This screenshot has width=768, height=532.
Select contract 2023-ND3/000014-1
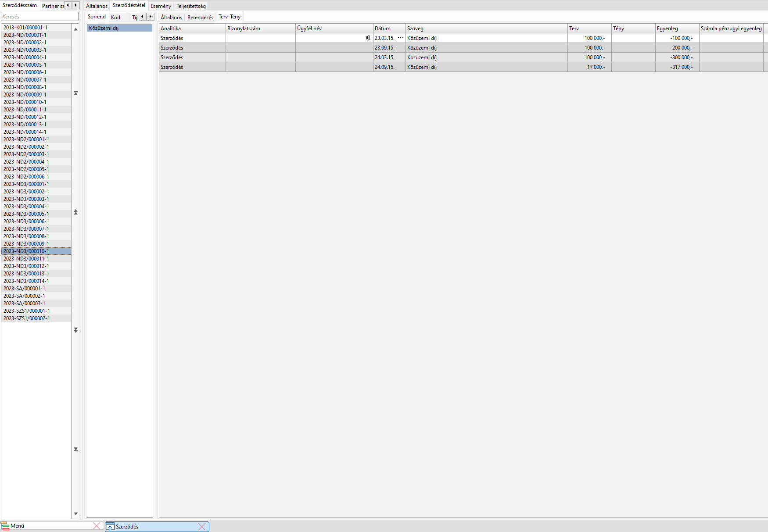pyautogui.click(x=36, y=281)
